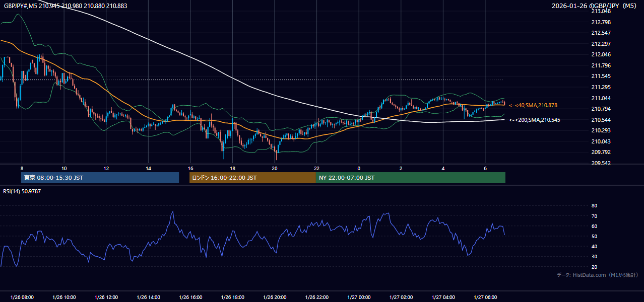Click the 1/26 20:00 time label
The width and height of the screenshot is (644, 302).
click(274, 297)
